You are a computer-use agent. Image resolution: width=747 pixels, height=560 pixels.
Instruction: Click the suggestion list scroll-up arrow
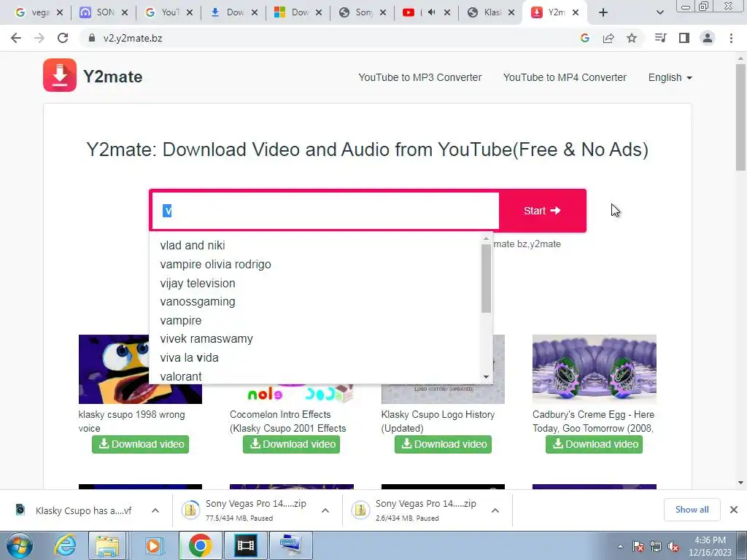(486, 238)
